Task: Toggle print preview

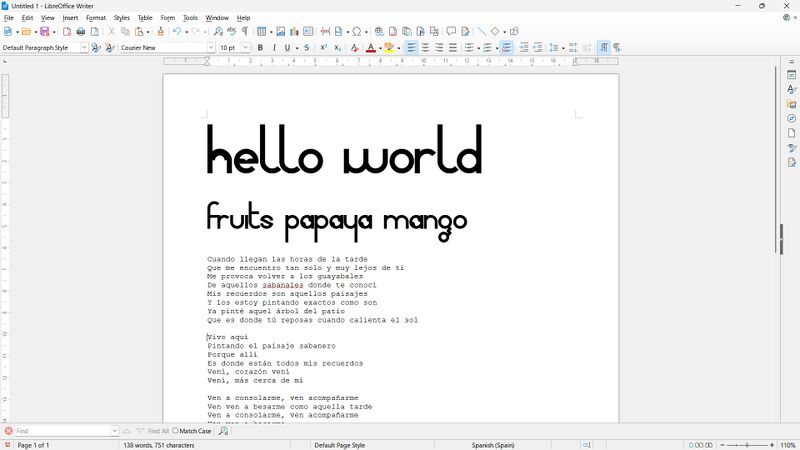Action: (94, 32)
